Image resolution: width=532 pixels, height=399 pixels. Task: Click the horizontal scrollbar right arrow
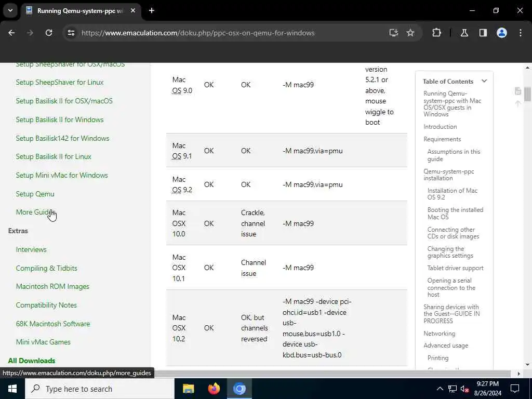pyautogui.click(x=518, y=374)
